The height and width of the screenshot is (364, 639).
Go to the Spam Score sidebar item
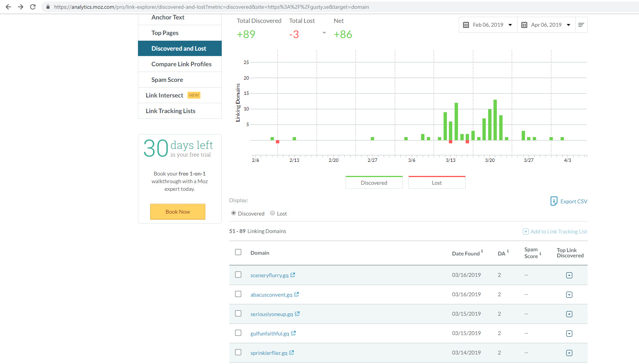coord(167,80)
